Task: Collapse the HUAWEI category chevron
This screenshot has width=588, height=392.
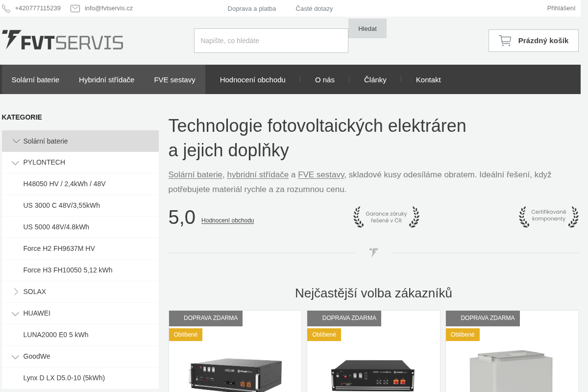Action: click(16, 314)
